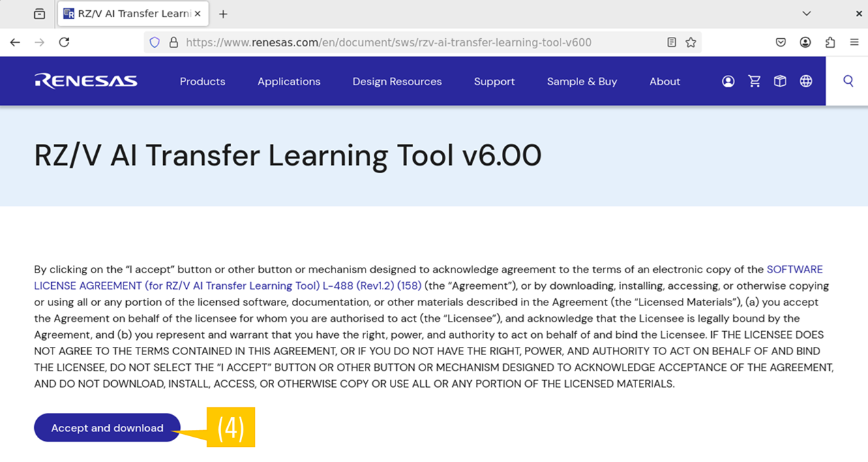868x462 pixels.
Task: Open the user account icon in Renesas header
Action: (728, 81)
